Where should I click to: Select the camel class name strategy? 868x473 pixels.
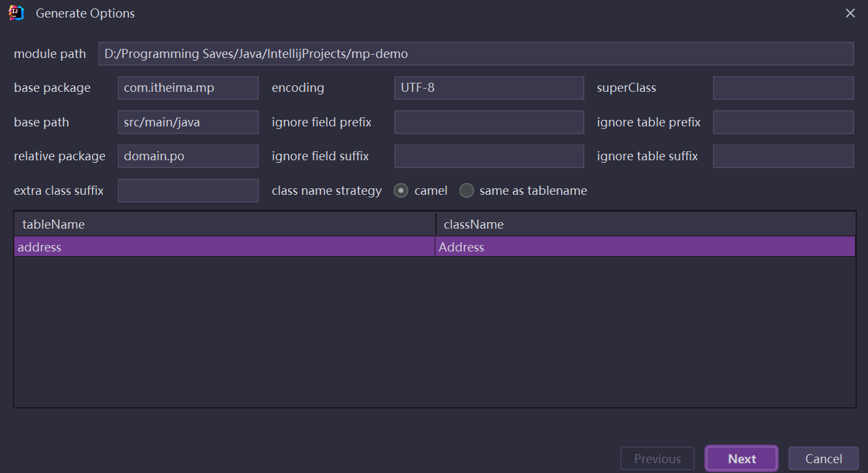pyautogui.click(x=401, y=191)
